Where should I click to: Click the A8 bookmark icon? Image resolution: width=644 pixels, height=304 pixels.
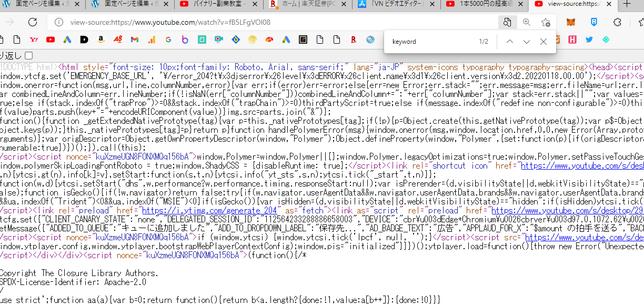click(x=117, y=40)
